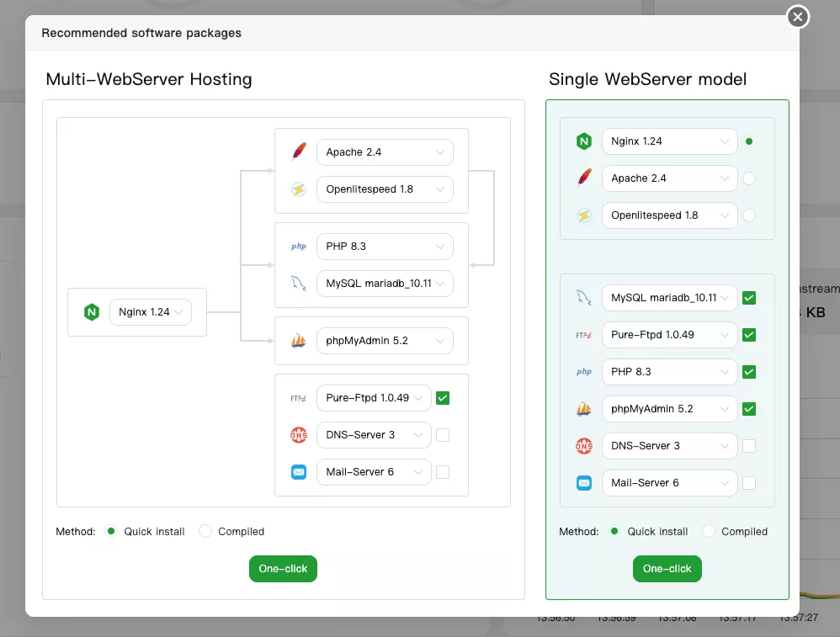Open MySQL mariadb_10.11 dropdown in Single WebServer model
The image size is (840, 637).
669,298
